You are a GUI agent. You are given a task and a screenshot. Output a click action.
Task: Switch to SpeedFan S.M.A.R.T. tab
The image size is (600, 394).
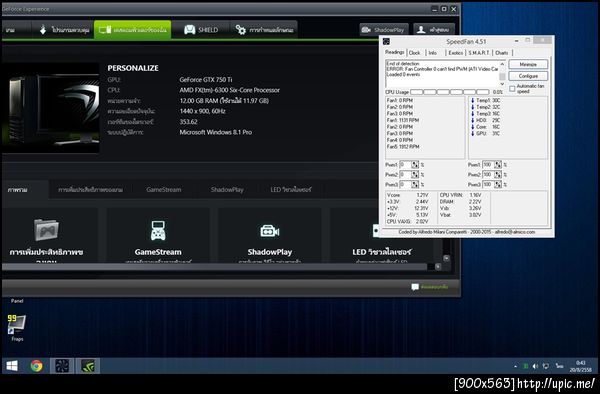pyautogui.click(x=479, y=53)
